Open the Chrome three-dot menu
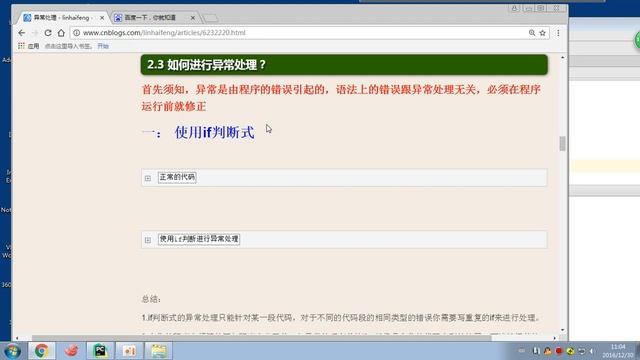 point(558,33)
